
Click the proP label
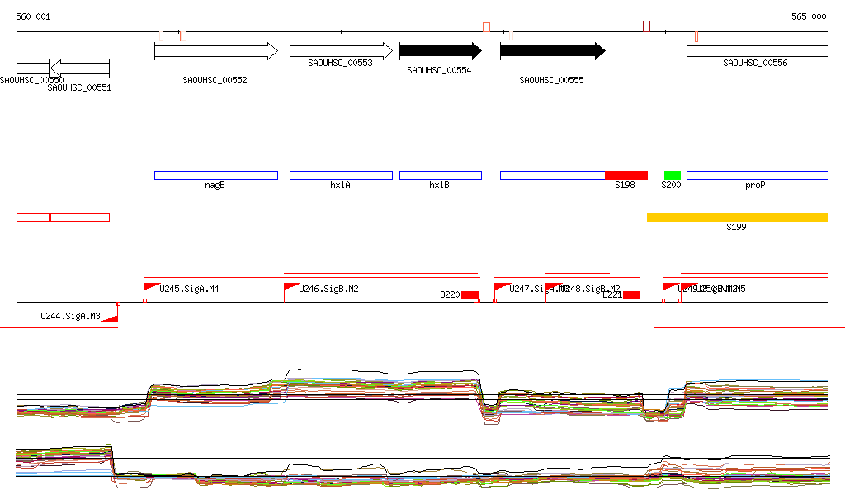[755, 186]
